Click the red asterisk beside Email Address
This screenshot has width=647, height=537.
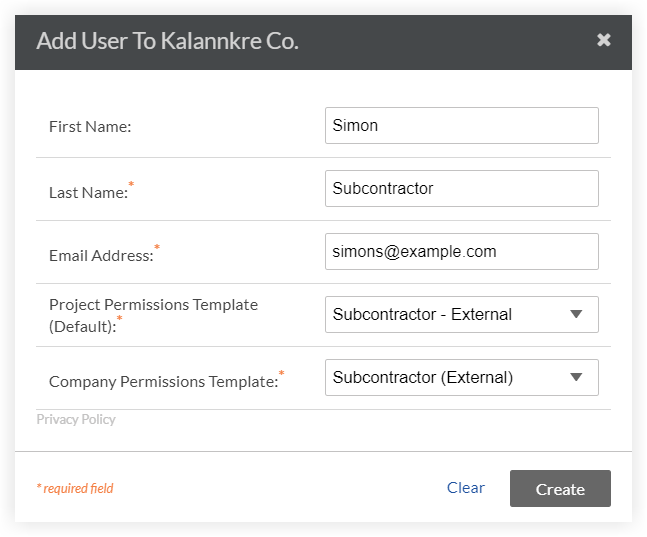pyautogui.click(x=156, y=248)
